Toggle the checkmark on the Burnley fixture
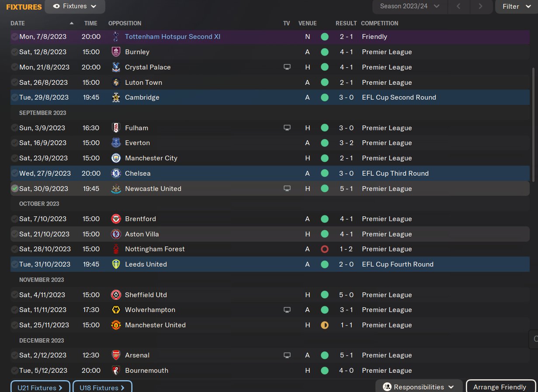The height and width of the screenshot is (392, 538). (x=15, y=52)
